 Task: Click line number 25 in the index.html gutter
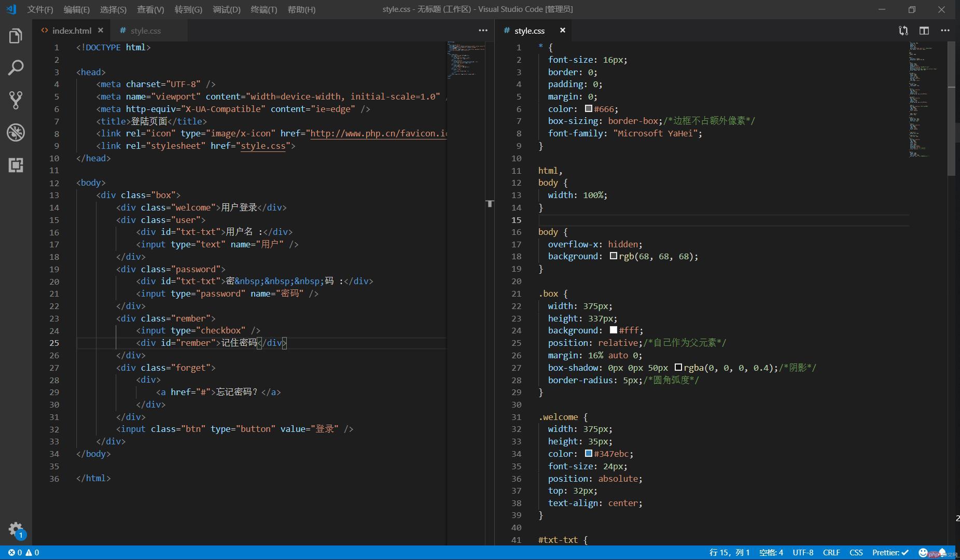click(x=54, y=343)
